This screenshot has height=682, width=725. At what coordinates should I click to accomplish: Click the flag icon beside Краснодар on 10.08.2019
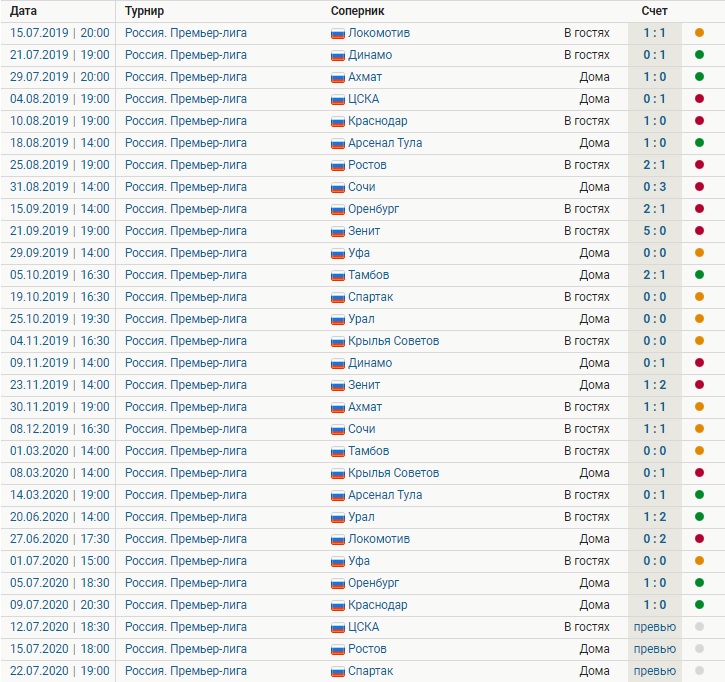point(338,121)
